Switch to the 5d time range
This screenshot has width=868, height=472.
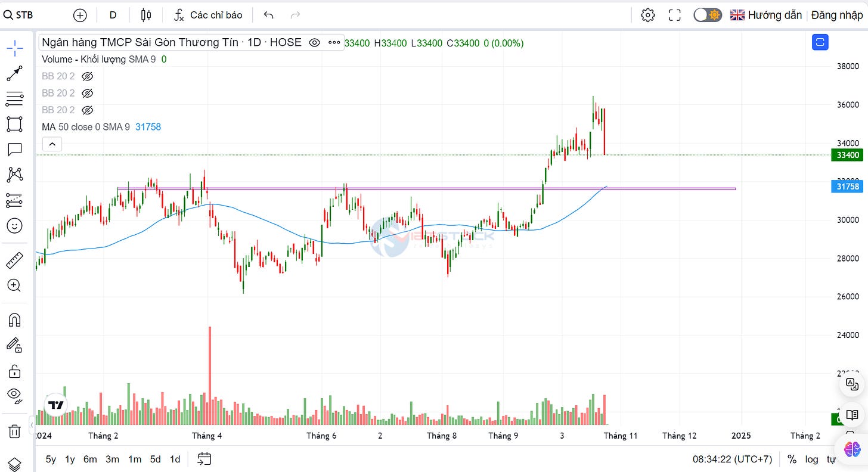[x=156, y=459]
